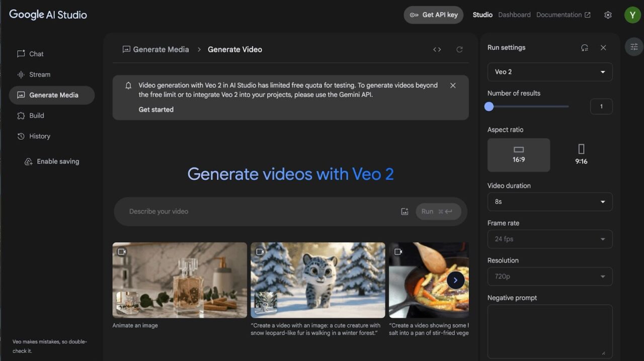Click the 'Number of results' label
Viewport: 644px width, 361px height.
514,94
